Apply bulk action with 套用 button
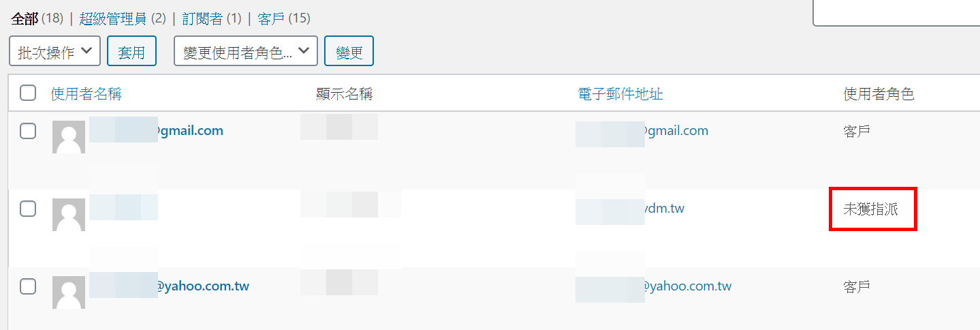The height and width of the screenshot is (330, 980). 131,51
